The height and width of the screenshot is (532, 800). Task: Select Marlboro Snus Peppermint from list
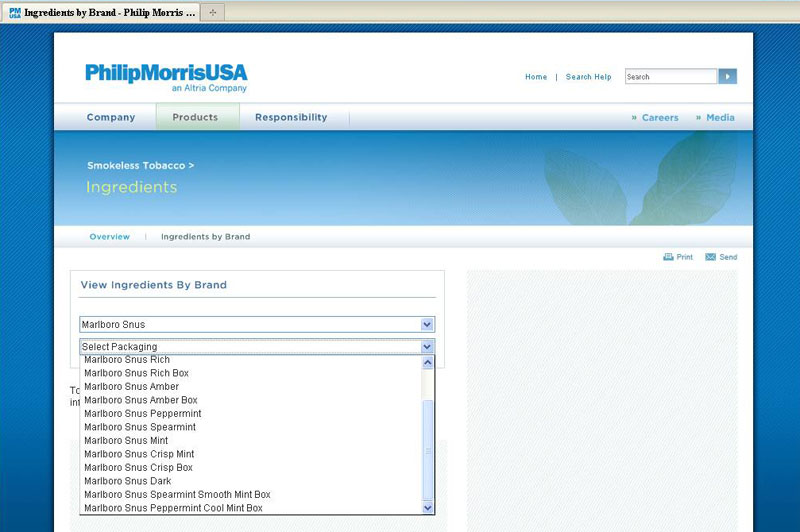143,413
